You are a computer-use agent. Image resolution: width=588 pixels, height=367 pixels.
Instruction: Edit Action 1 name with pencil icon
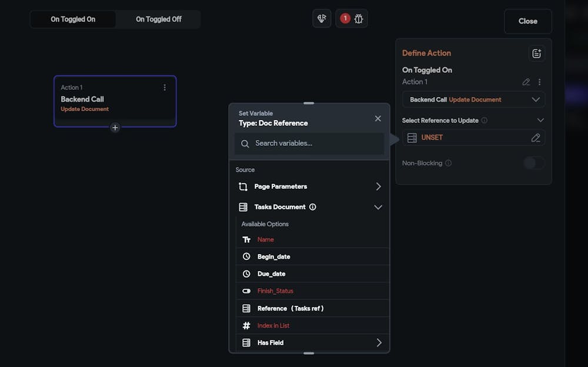point(526,82)
